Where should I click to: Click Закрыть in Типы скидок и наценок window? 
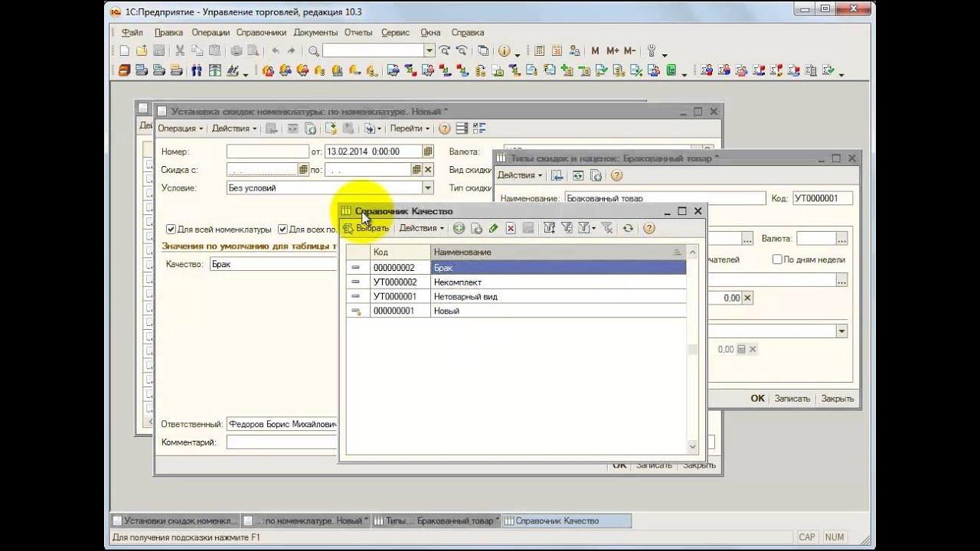tap(837, 398)
